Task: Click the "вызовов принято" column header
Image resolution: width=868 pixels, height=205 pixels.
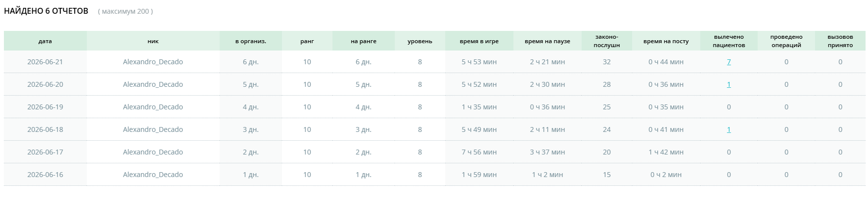Action: coord(840,41)
